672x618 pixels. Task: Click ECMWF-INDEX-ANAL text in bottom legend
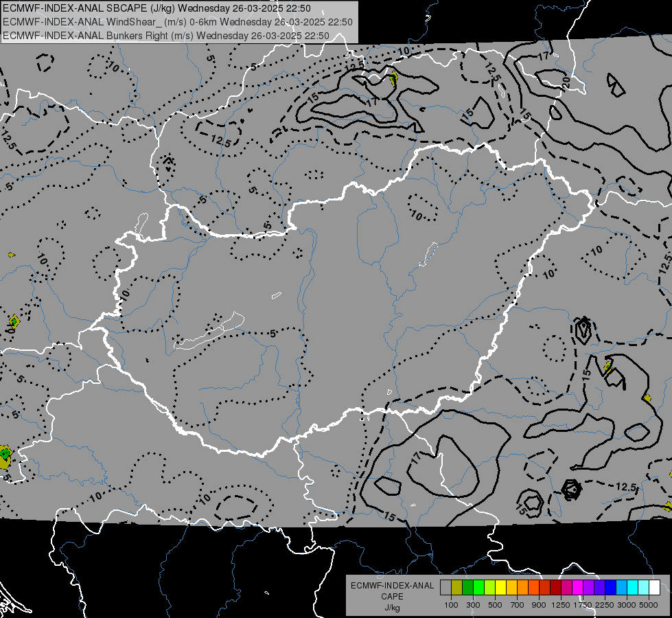coord(392,586)
